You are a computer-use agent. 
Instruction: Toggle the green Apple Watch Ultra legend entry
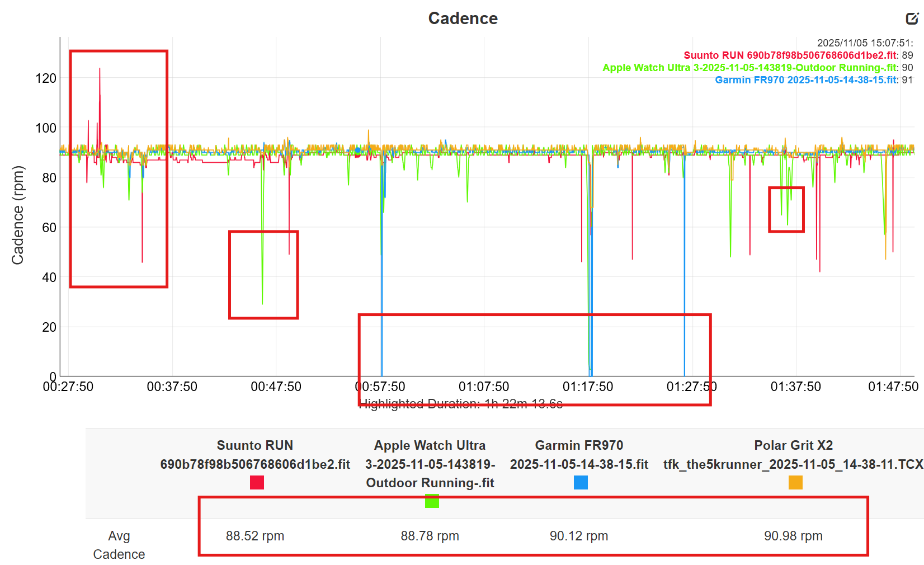click(x=750, y=67)
